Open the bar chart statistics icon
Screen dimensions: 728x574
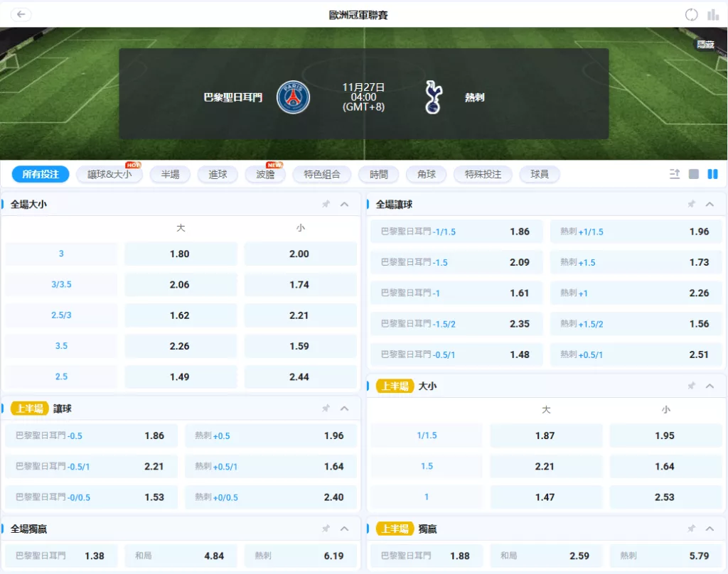pyautogui.click(x=713, y=15)
